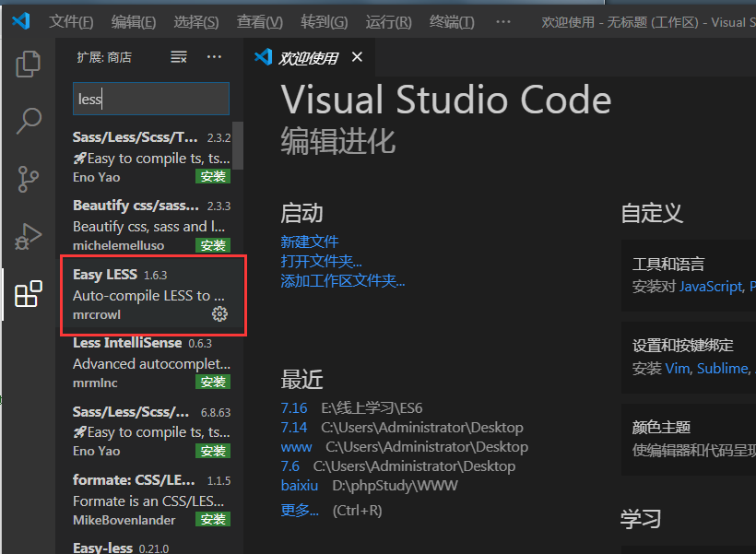Click the VS Code logo in title bar
Screen dimensions: 756x554
pos(21,21)
